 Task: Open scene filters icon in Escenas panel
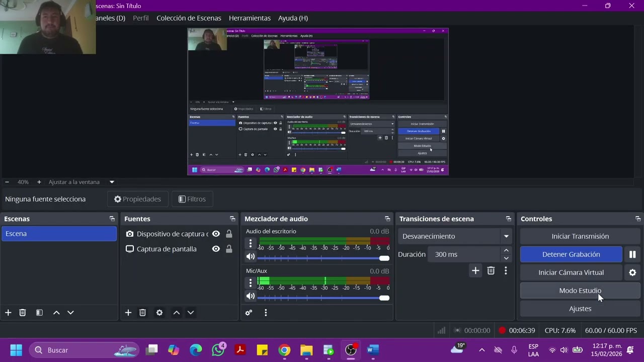coord(39,313)
